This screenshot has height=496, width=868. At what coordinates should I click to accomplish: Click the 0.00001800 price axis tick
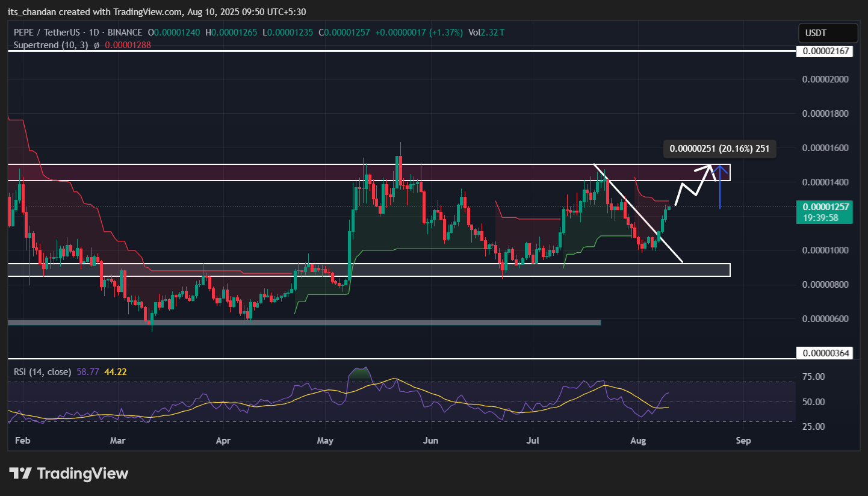coord(825,114)
